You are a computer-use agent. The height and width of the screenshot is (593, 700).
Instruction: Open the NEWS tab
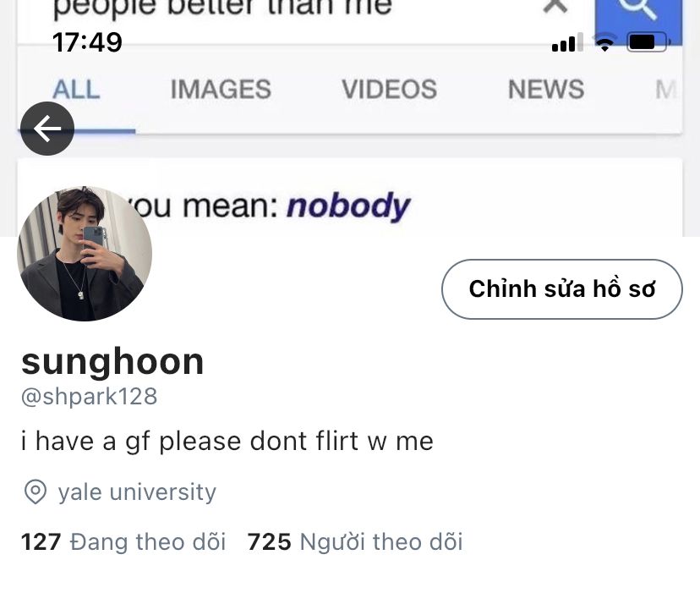pos(546,89)
